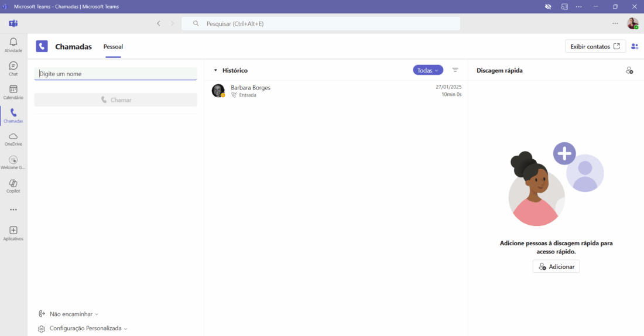Image resolution: width=644 pixels, height=336 pixels.
Task: Click the Entrada incoming call label
Action: coord(248,95)
